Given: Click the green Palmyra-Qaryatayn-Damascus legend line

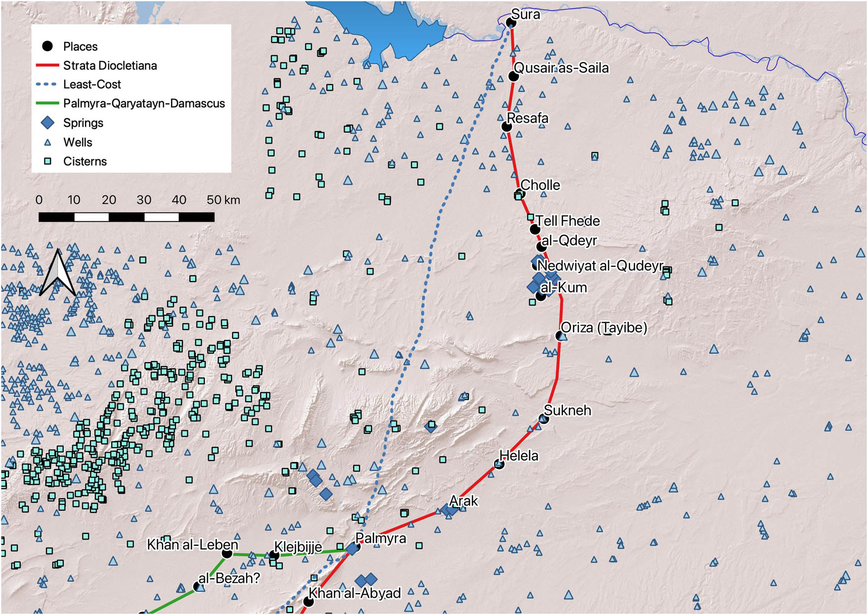Looking at the screenshot, I should pyautogui.click(x=47, y=103).
